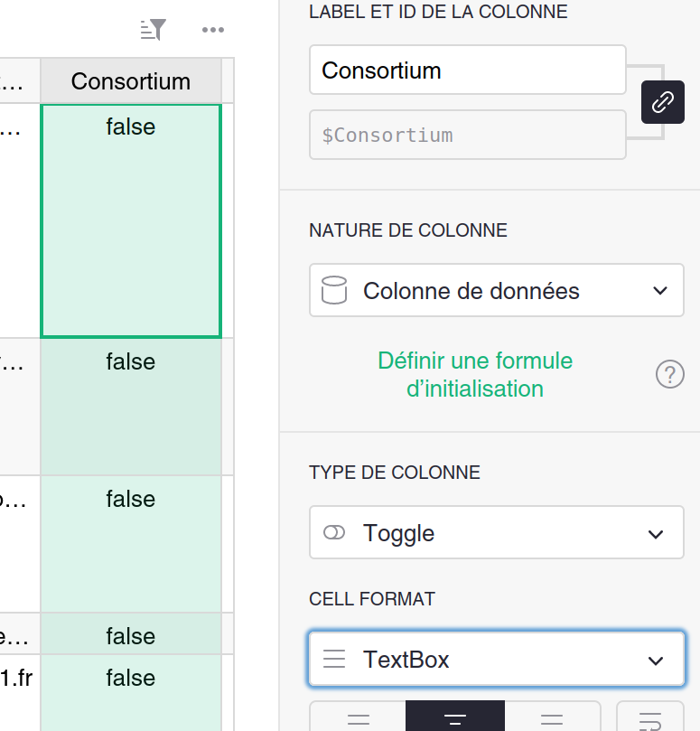Click the database icon in Colonne de données
This screenshot has width=700, height=731.
(x=334, y=290)
